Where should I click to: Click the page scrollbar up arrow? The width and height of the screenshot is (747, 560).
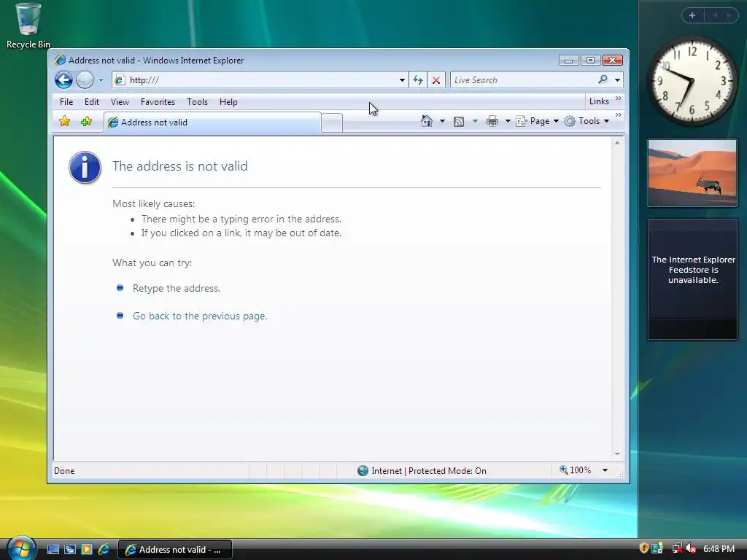click(x=617, y=143)
